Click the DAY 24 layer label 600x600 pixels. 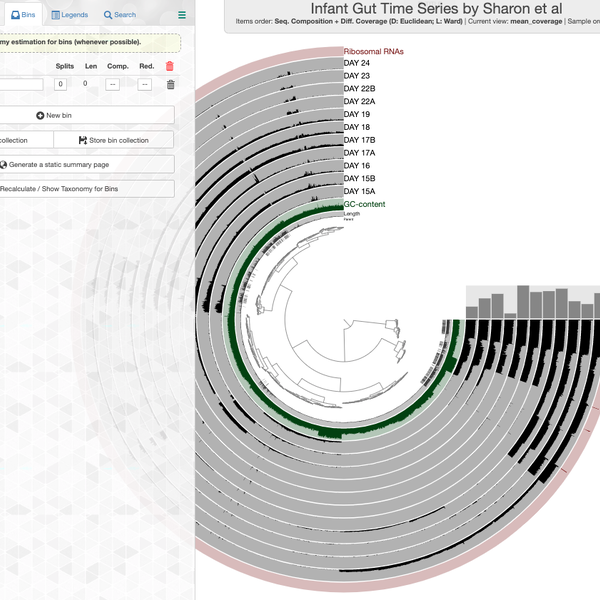[357, 63]
